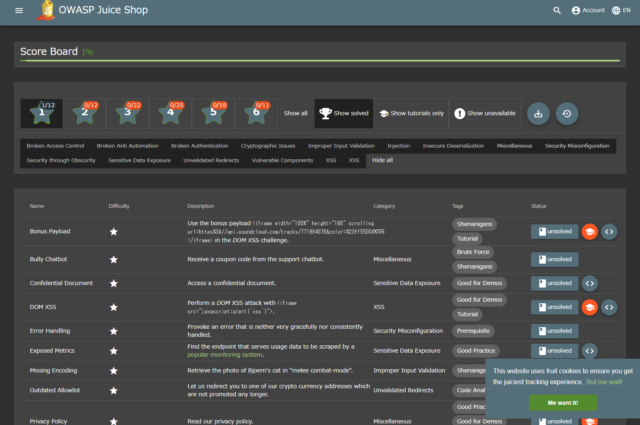The image size is (640, 425).
Task: Select XXE category filter
Action: (354, 160)
